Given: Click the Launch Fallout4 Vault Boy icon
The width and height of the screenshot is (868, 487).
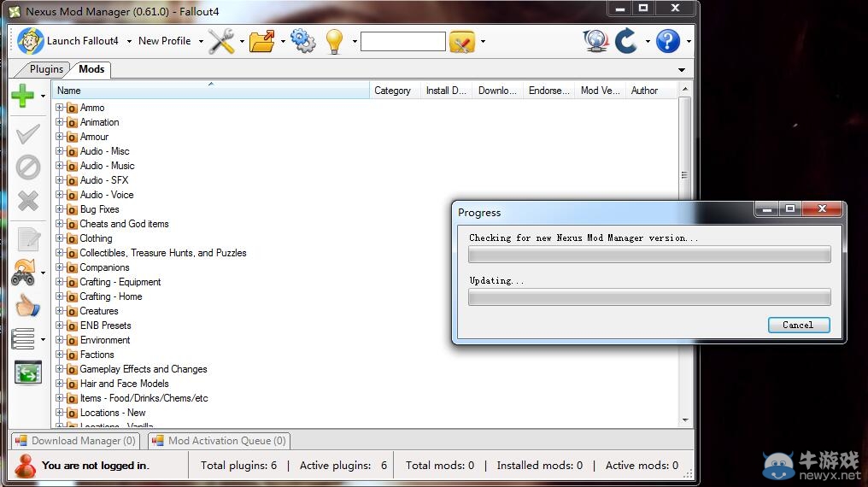Looking at the screenshot, I should point(30,41).
